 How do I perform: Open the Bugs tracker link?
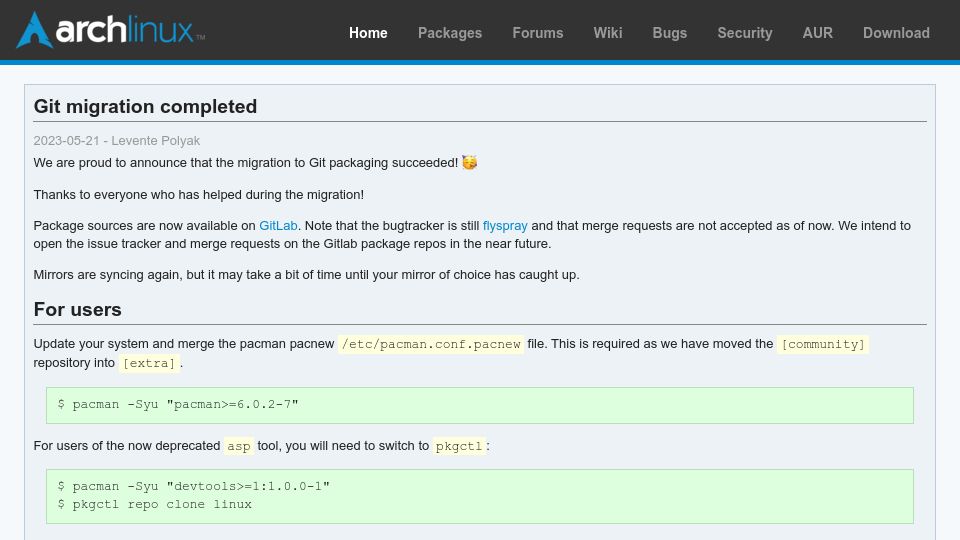point(670,33)
